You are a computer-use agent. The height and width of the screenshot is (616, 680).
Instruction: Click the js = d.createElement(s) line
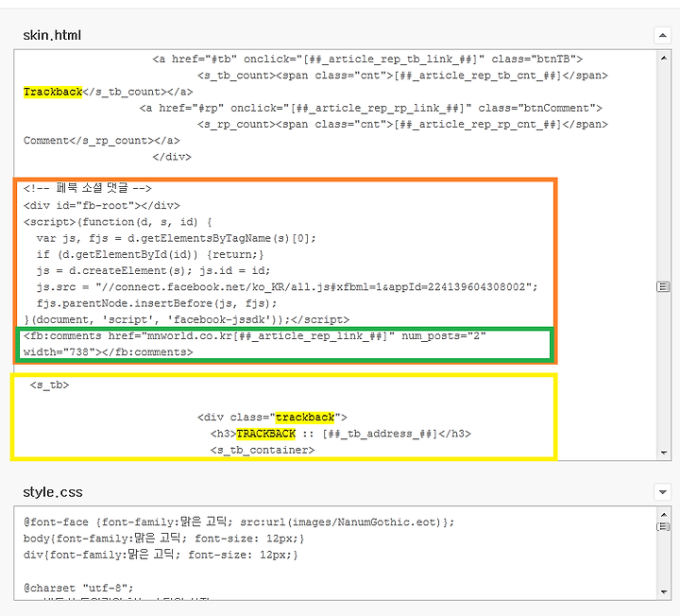[154, 271]
